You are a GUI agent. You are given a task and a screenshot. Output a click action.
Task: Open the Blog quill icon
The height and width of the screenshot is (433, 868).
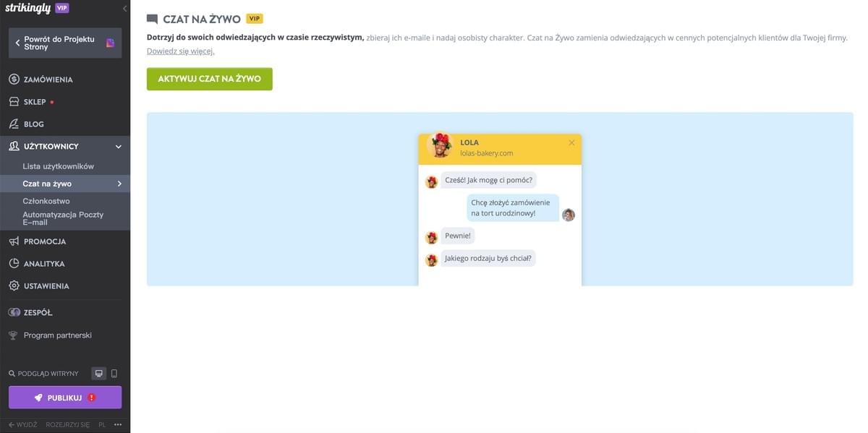pyautogui.click(x=14, y=124)
